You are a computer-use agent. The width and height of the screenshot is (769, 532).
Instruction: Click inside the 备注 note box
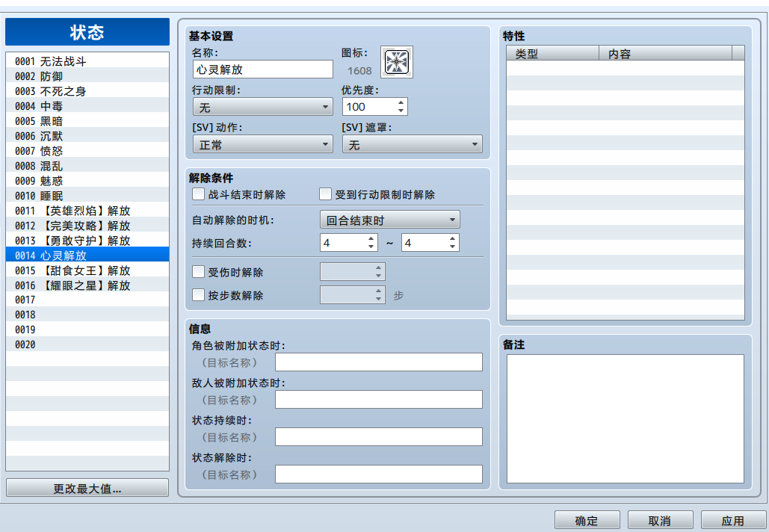626,418
